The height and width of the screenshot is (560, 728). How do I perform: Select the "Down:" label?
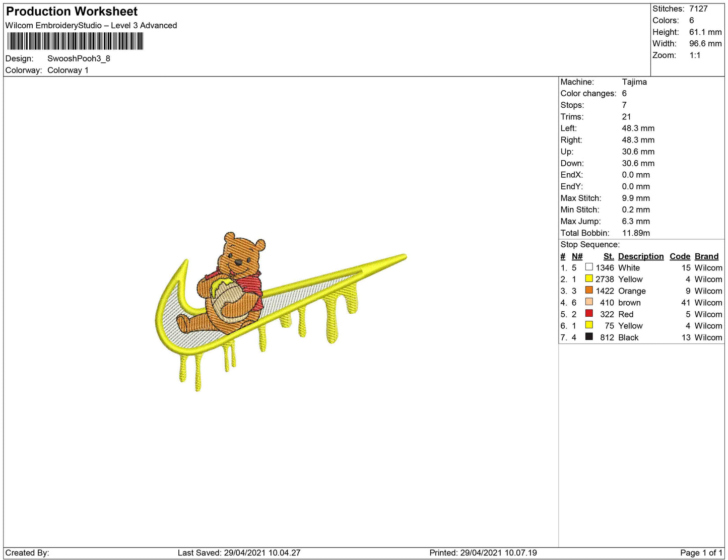point(572,163)
